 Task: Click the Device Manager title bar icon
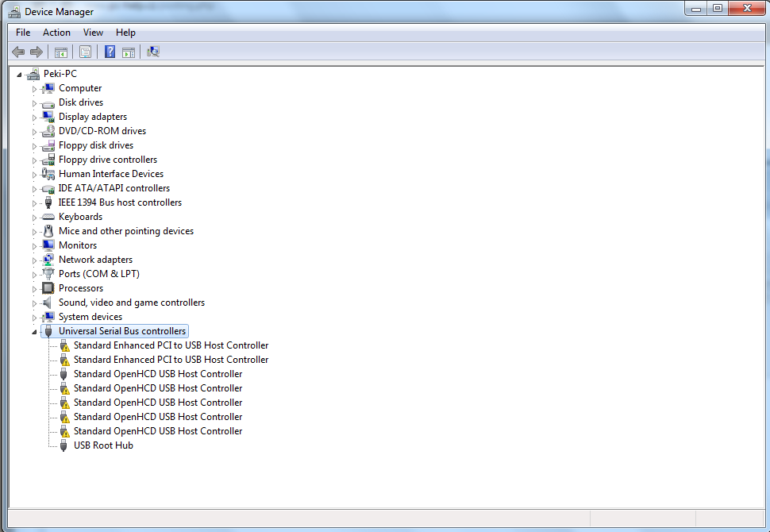point(13,11)
